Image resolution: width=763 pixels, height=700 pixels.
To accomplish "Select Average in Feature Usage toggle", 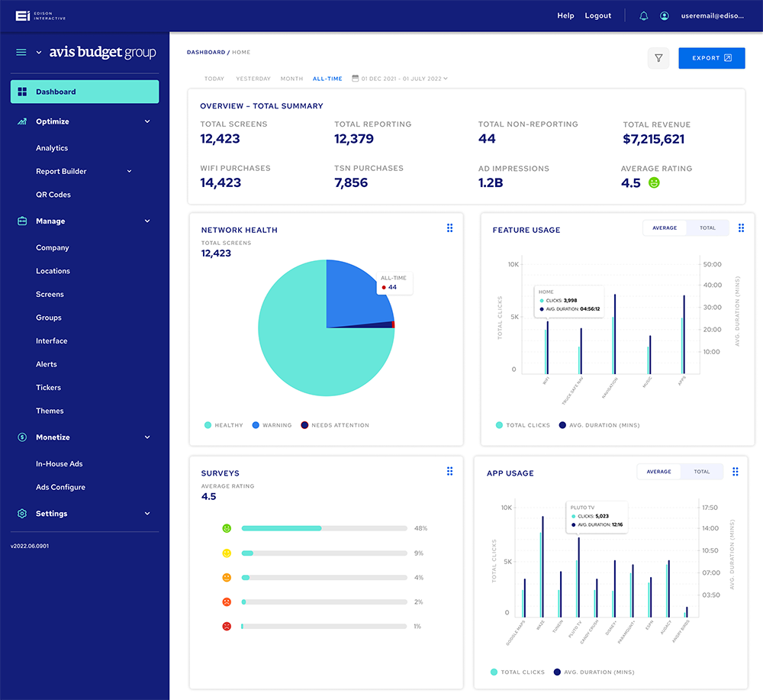I will coord(665,228).
